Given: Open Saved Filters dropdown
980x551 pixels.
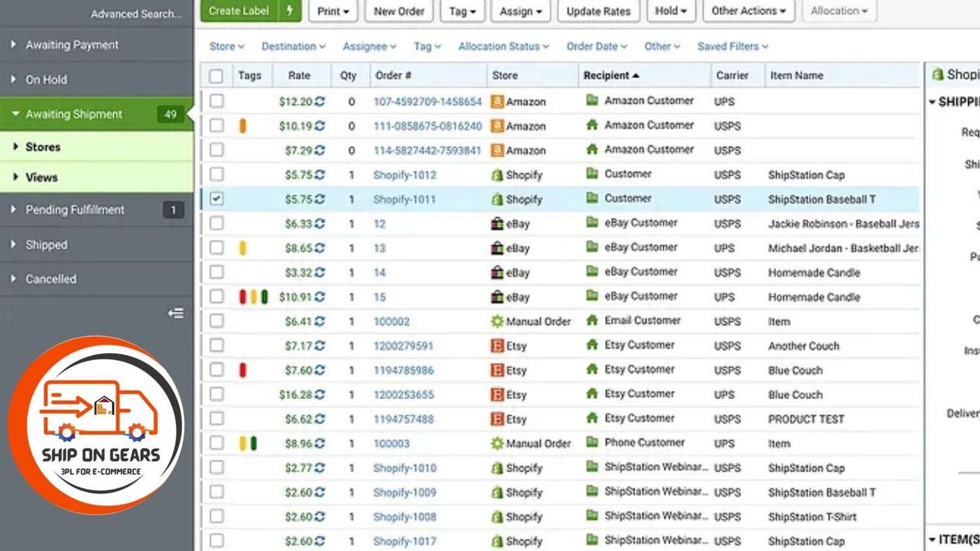Looking at the screenshot, I should click(x=733, y=46).
